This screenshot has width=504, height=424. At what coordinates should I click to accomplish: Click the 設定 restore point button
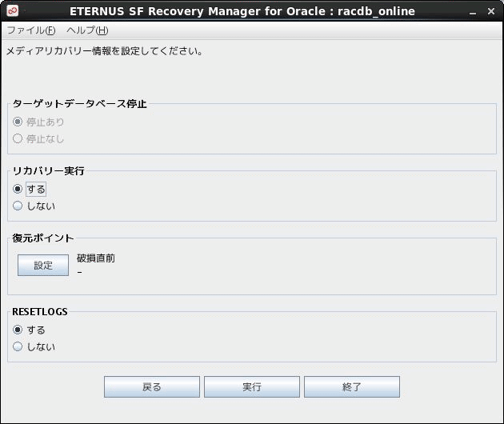(43, 266)
